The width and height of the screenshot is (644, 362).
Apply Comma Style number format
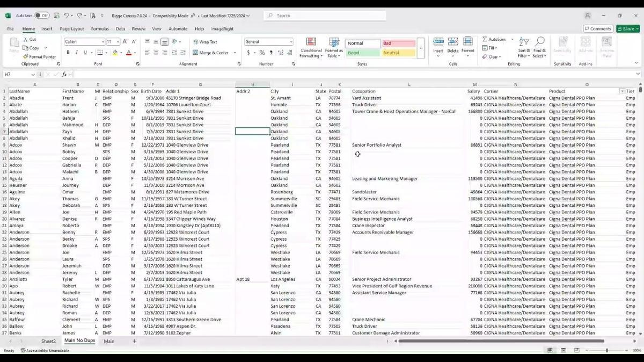271,53
